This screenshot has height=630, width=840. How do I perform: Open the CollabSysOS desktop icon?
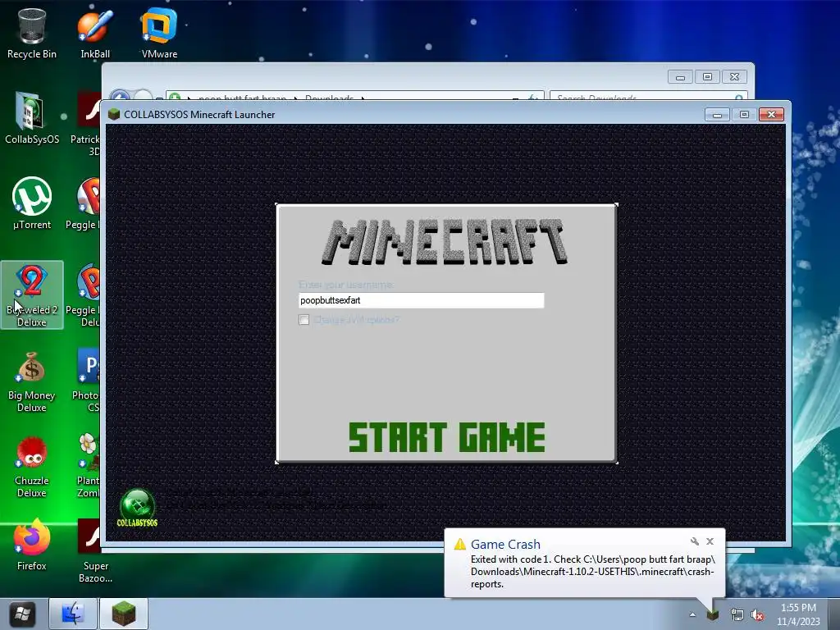(x=32, y=118)
